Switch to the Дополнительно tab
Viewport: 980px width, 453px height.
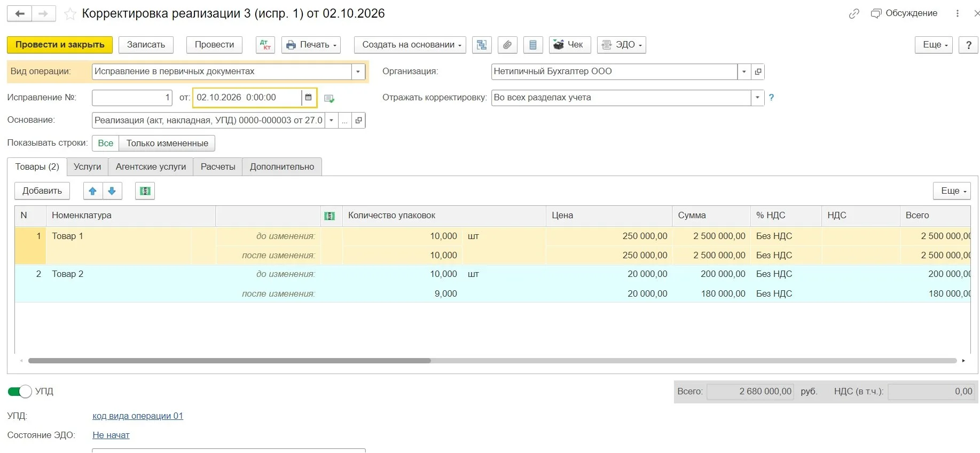[282, 167]
